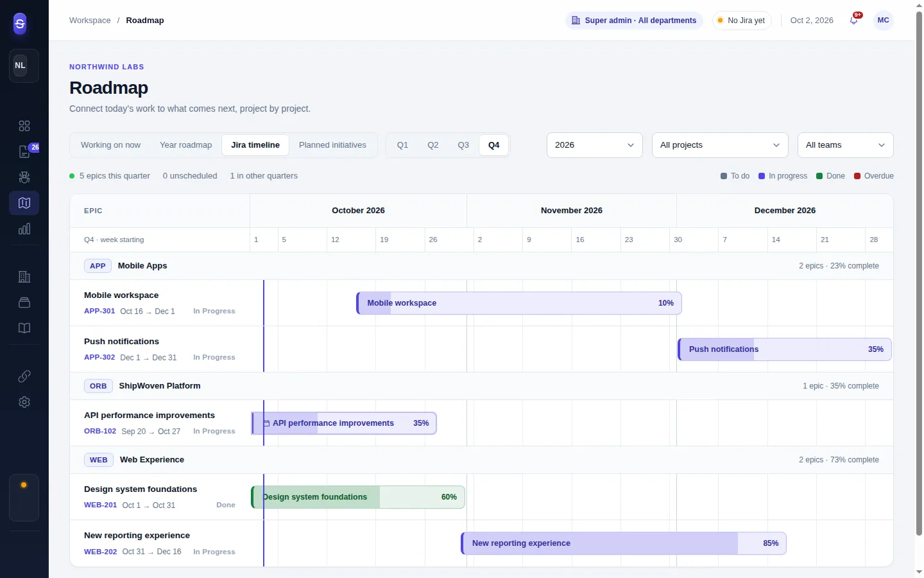Open the dashboard grid icon in the sidebar
924x578 pixels.
coord(24,126)
